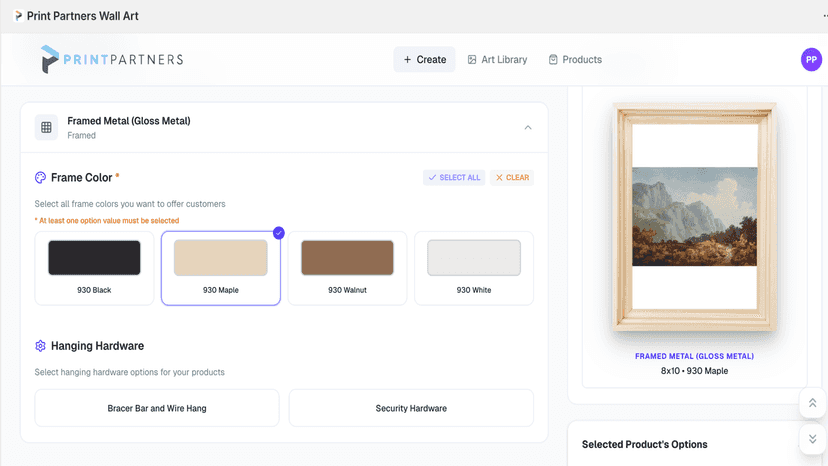Click the 8x10 • 930 Maple caption
This screenshot has height=466, width=828.
694,371
